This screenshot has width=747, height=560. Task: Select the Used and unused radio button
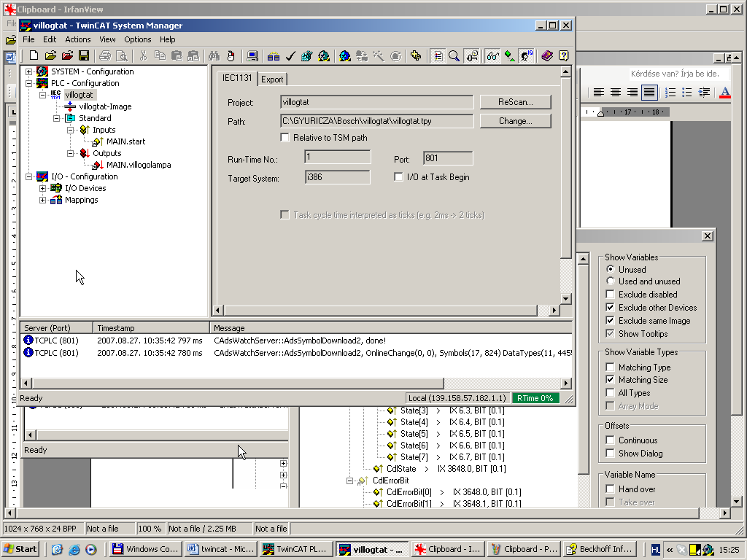click(x=611, y=281)
